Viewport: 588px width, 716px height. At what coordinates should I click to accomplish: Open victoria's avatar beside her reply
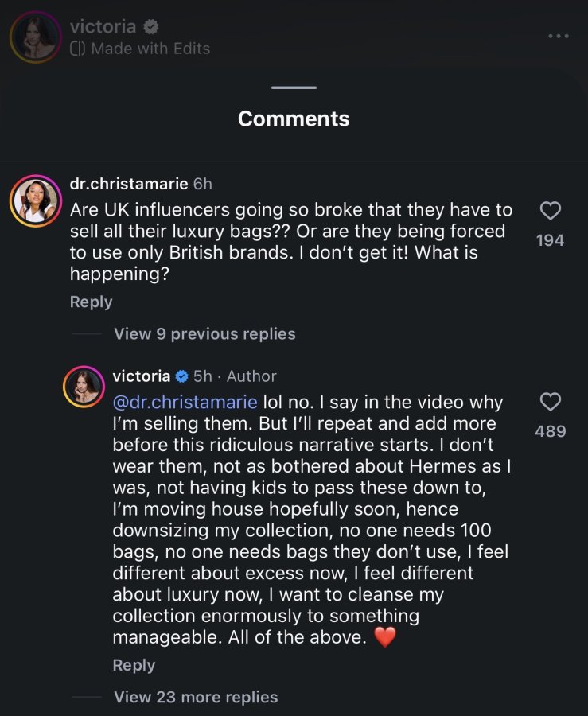pos(84,387)
